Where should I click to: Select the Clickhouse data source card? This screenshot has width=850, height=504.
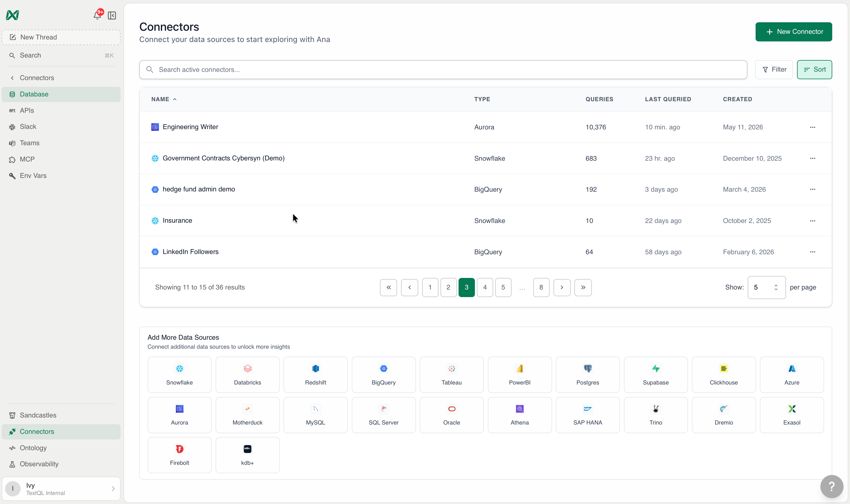(x=724, y=375)
